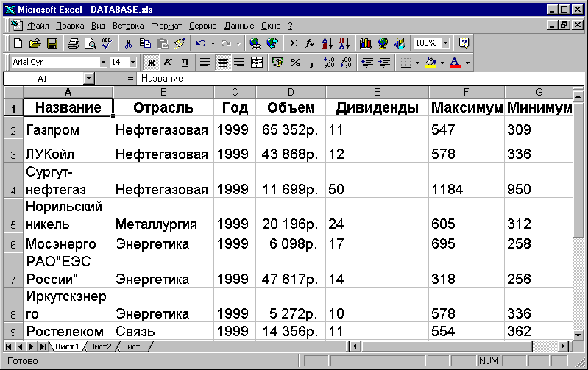Viewport: 588px width, 370px height.
Task: Click the Select All corner button
Action: [14, 92]
